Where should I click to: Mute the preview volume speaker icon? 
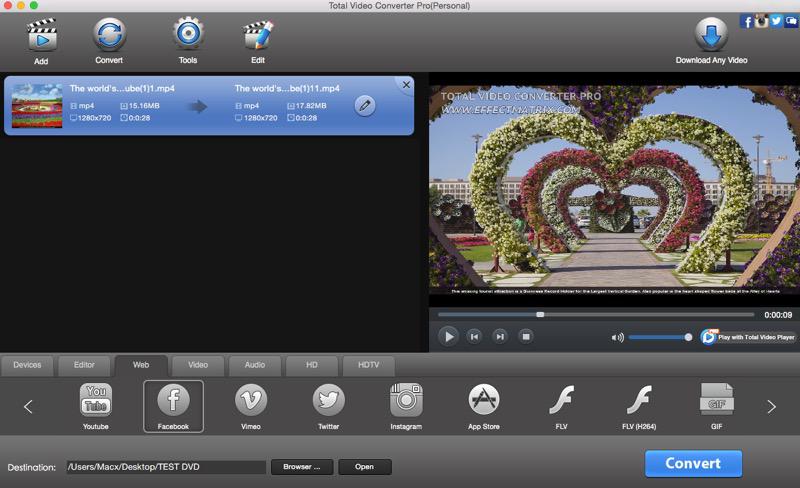tap(617, 337)
